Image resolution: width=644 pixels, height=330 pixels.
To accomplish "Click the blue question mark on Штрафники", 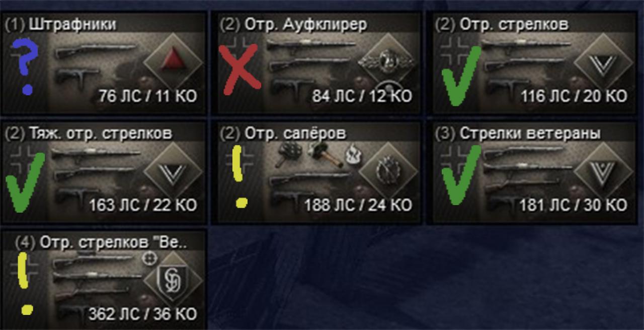I will (23, 67).
